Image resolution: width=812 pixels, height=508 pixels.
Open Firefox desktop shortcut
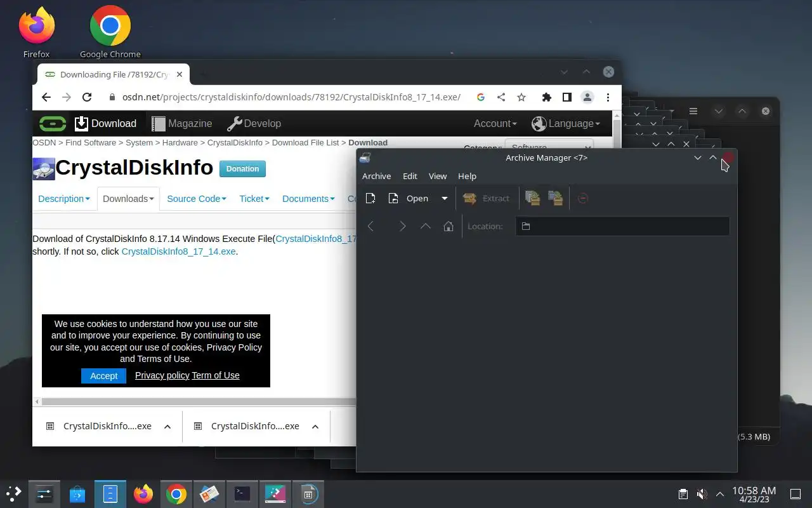coord(36,32)
